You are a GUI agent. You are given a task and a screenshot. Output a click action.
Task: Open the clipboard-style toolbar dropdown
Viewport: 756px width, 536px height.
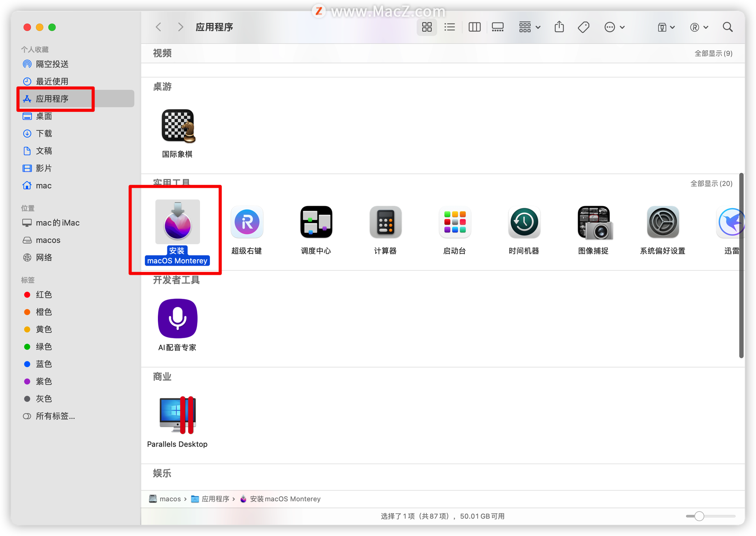tap(666, 27)
